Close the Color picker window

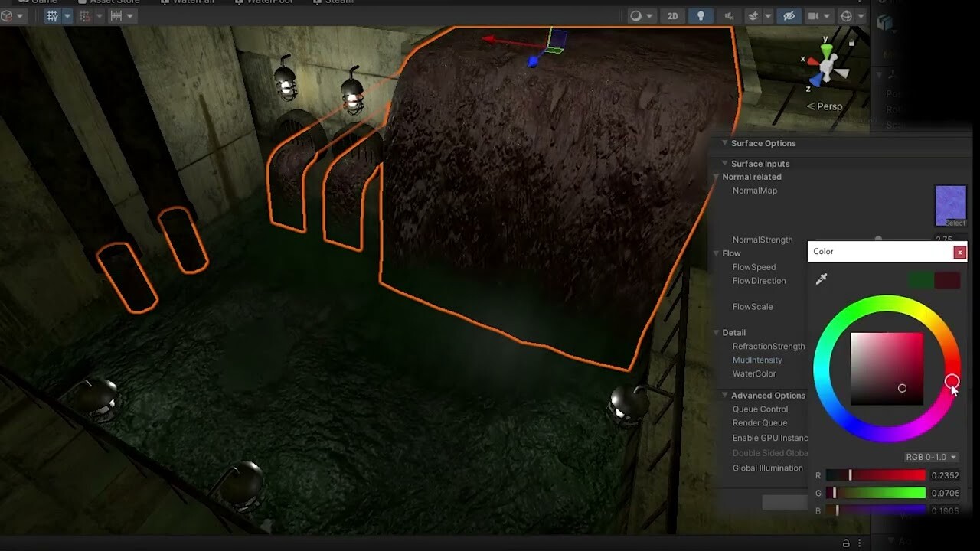click(x=959, y=252)
